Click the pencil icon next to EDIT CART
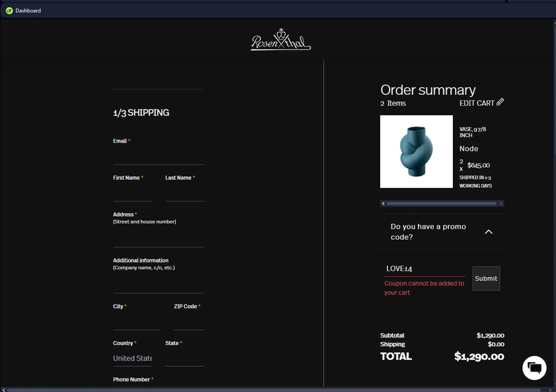 [x=500, y=102]
